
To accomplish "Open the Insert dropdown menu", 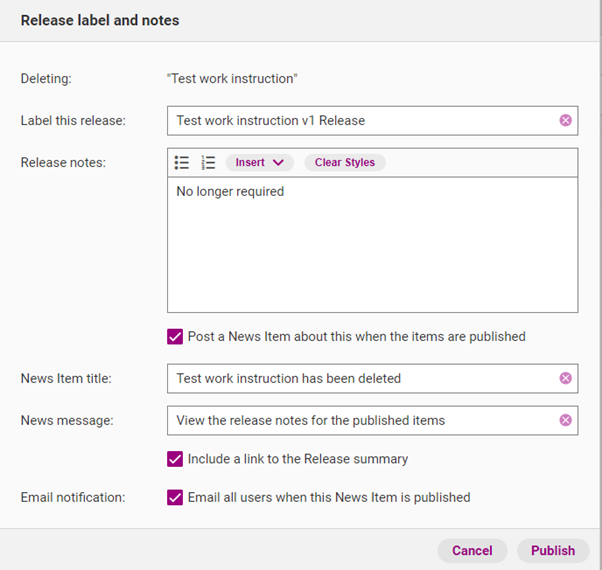I will 260,162.
